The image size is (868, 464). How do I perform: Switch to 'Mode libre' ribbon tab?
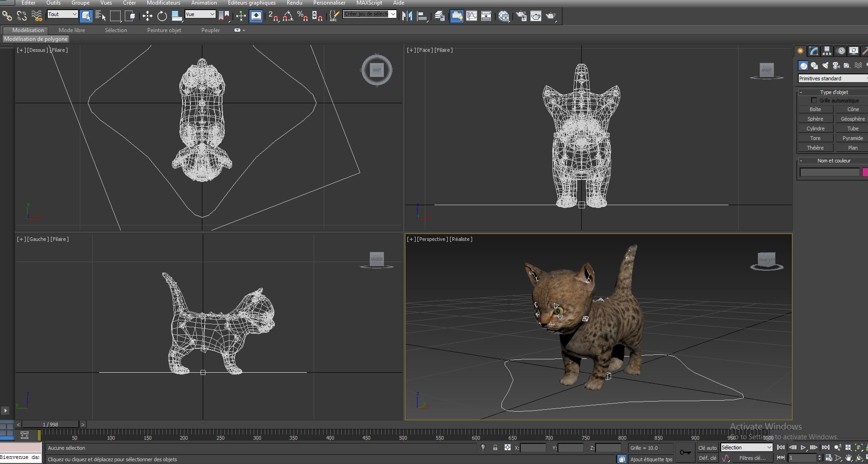[72, 30]
